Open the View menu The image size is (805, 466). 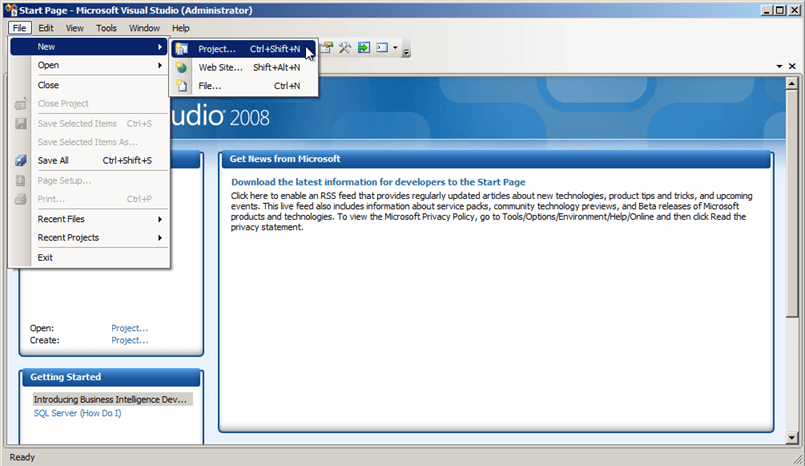(x=74, y=28)
